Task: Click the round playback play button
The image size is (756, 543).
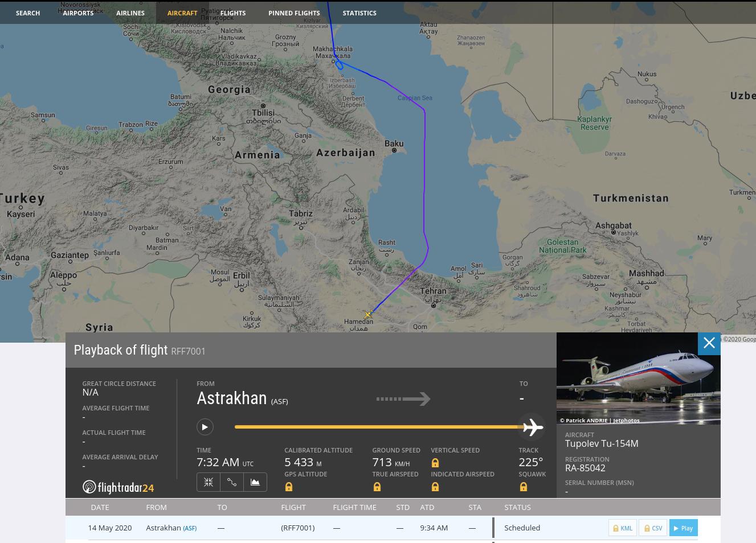Action: [205, 427]
